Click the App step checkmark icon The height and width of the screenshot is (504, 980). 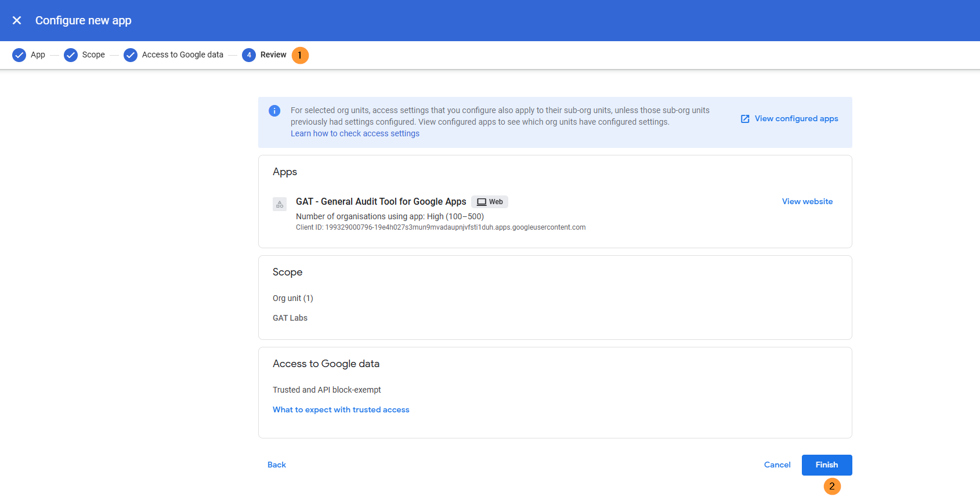(19, 55)
